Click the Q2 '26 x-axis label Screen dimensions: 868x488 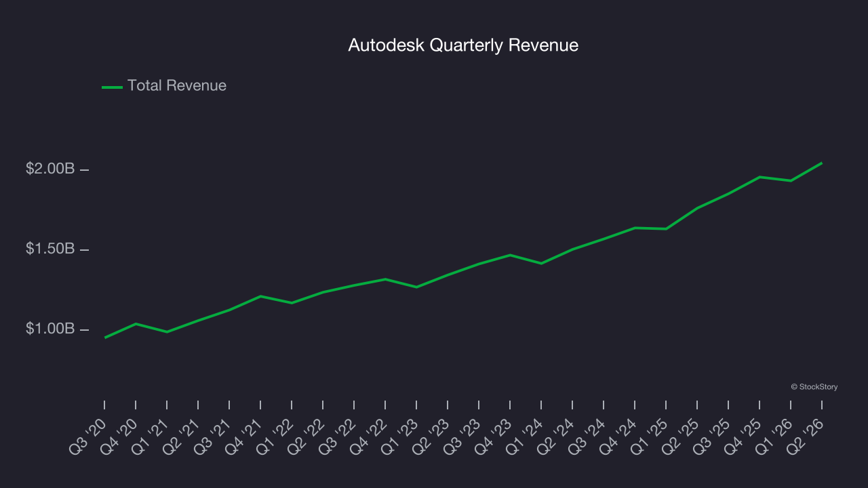806,436
